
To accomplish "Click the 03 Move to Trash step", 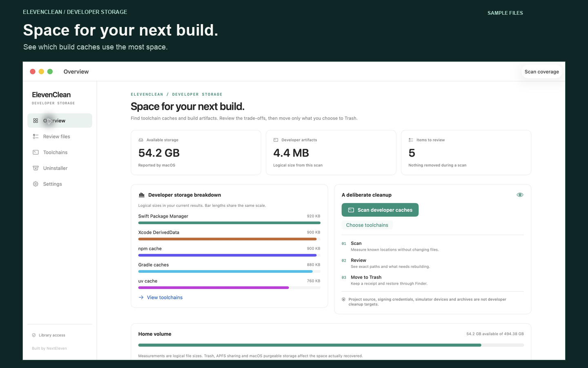I will [x=385, y=280].
